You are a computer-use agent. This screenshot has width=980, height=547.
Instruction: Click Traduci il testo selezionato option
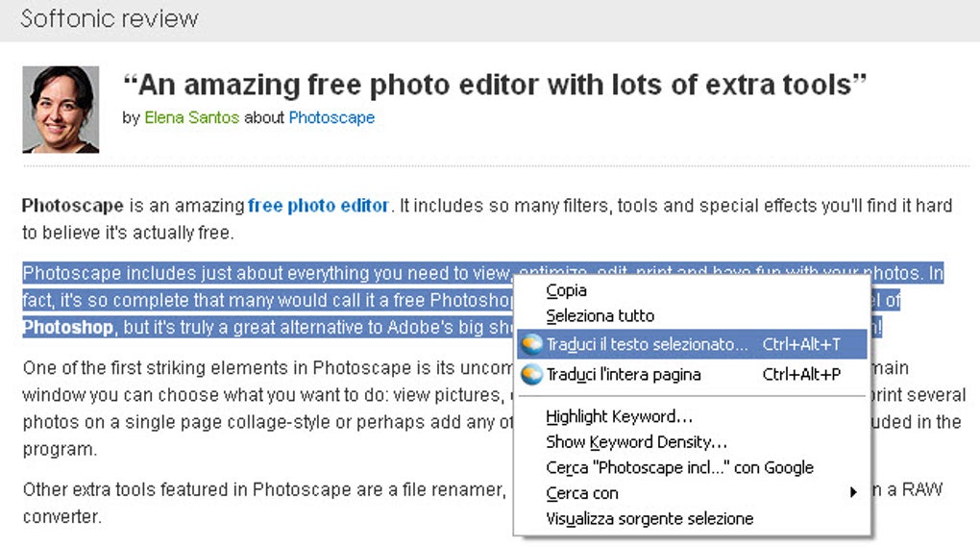[x=692, y=344]
